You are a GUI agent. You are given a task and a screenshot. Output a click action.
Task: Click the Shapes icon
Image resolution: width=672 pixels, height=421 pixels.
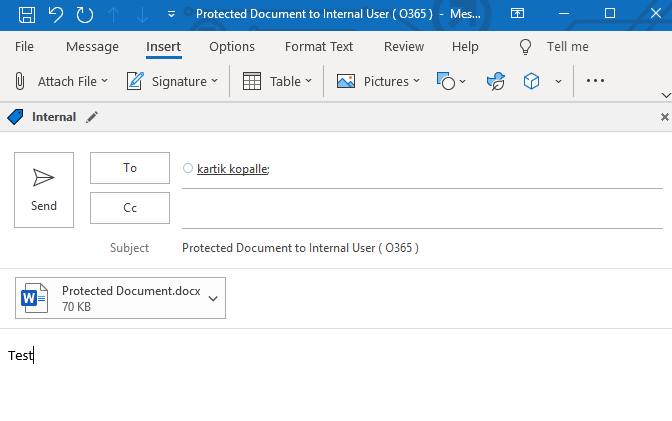tap(446, 81)
